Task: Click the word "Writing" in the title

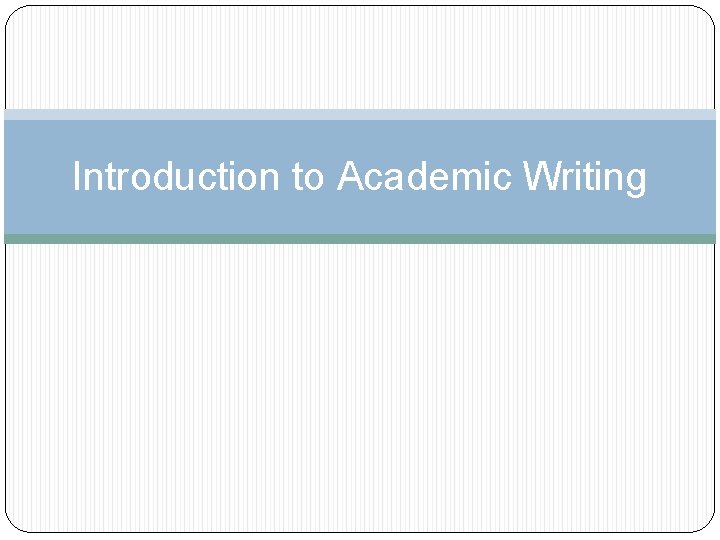Action: click(585, 179)
